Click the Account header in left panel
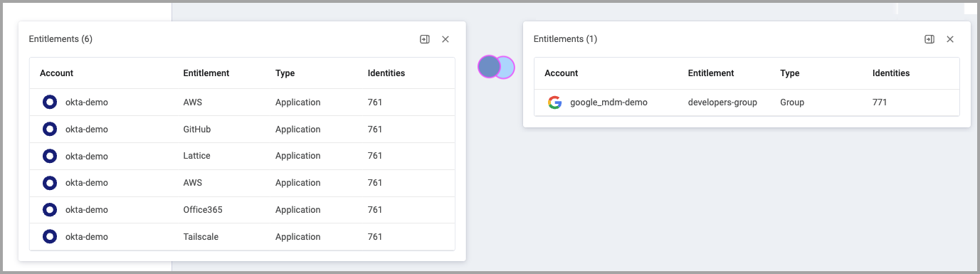 pyautogui.click(x=56, y=73)
